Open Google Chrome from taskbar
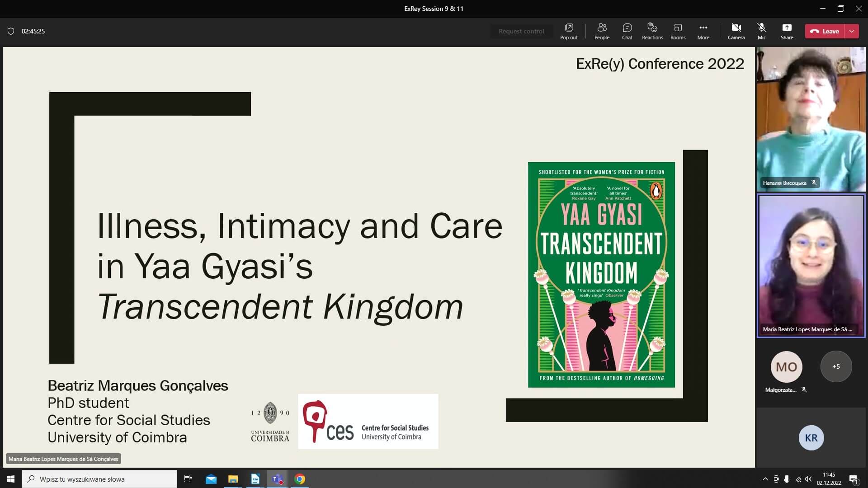The width and height of the screenshot is (868, 488). pyautogui.click(x=299, y=479)
